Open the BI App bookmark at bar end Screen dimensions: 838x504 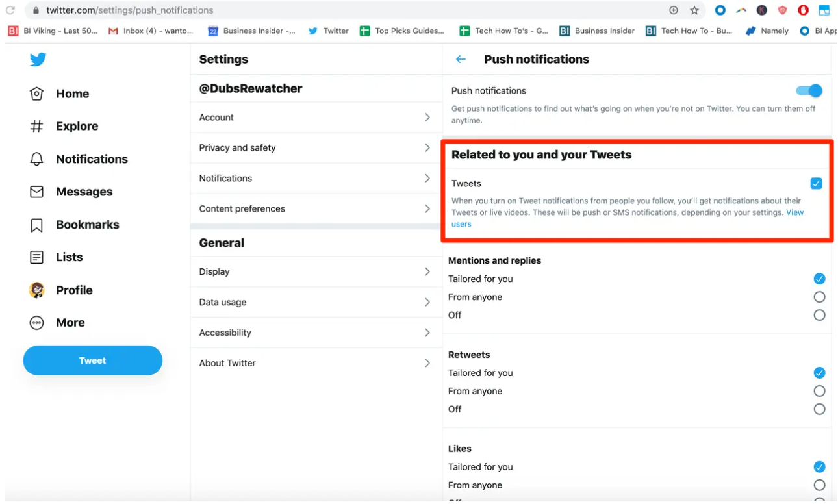[x=818, y=31]
